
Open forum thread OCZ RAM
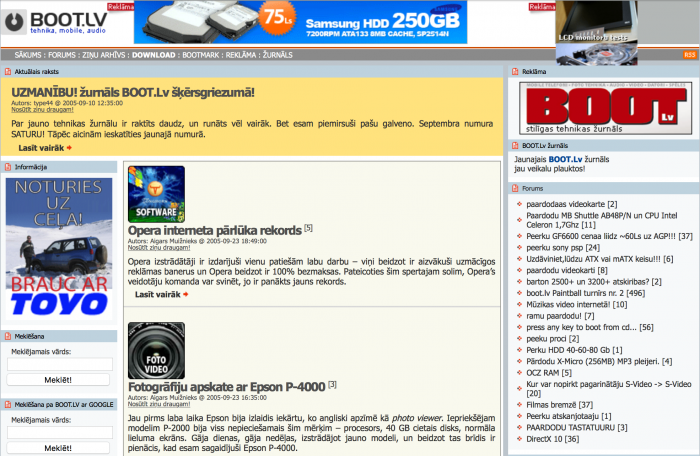click(x=549, y=373)
